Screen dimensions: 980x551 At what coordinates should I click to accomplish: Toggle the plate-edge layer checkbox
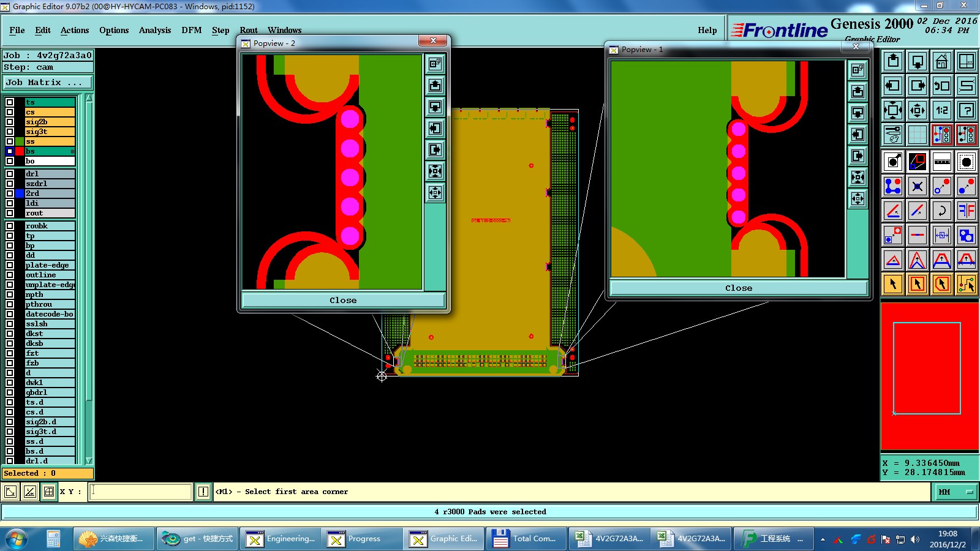[10, 265]
